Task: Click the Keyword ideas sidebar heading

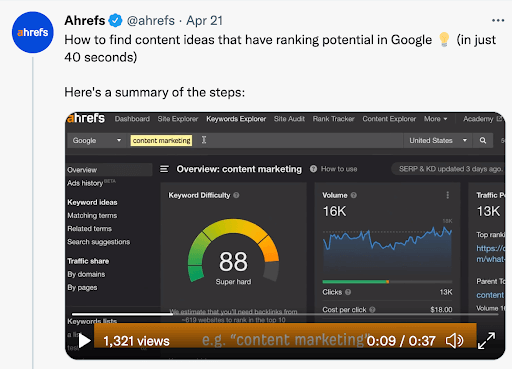Action: (x=92, y=202)
